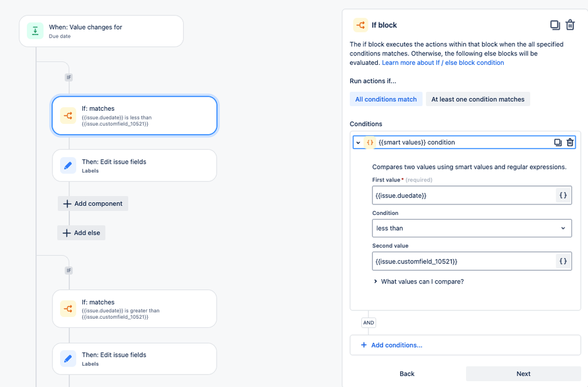Open smart value picker for Second value

pyautogui.click(x=563, y=262)
